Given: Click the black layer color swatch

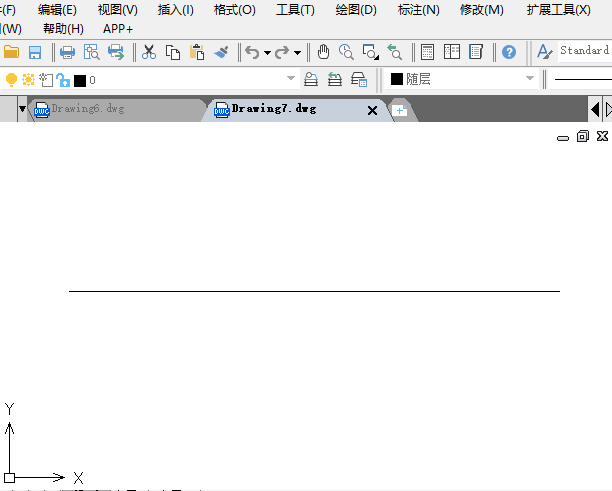Looking at the screenshot, I should [80, 80].
